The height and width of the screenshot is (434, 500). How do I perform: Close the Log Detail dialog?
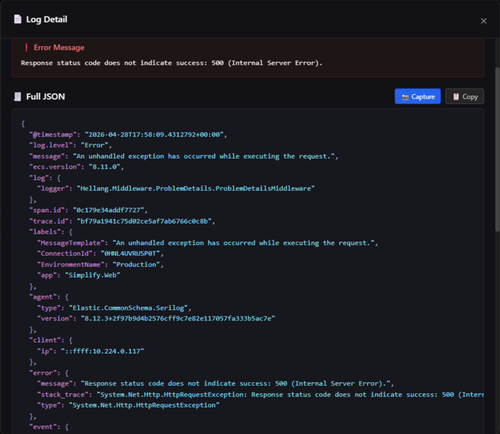(x=483, y=21)
